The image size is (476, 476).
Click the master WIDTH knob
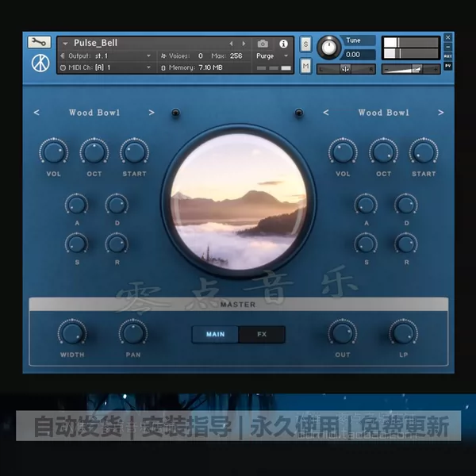72,332
